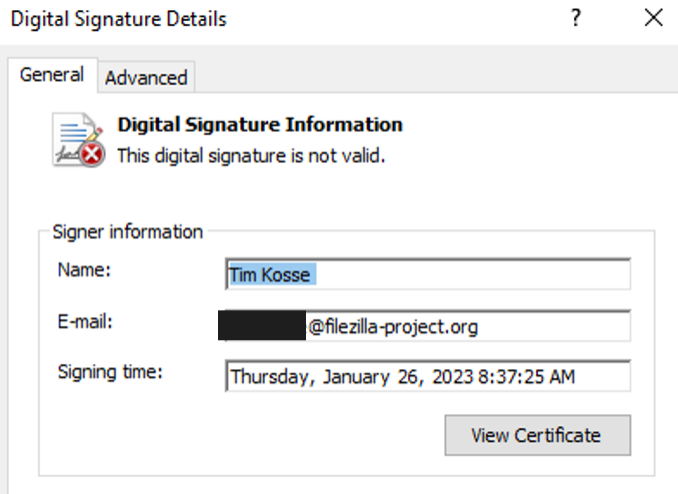Image resolution: width=678 pixels, height=494 pixels.
Task: Click the Digital Signature Details title text
Action: click(118, 19)
